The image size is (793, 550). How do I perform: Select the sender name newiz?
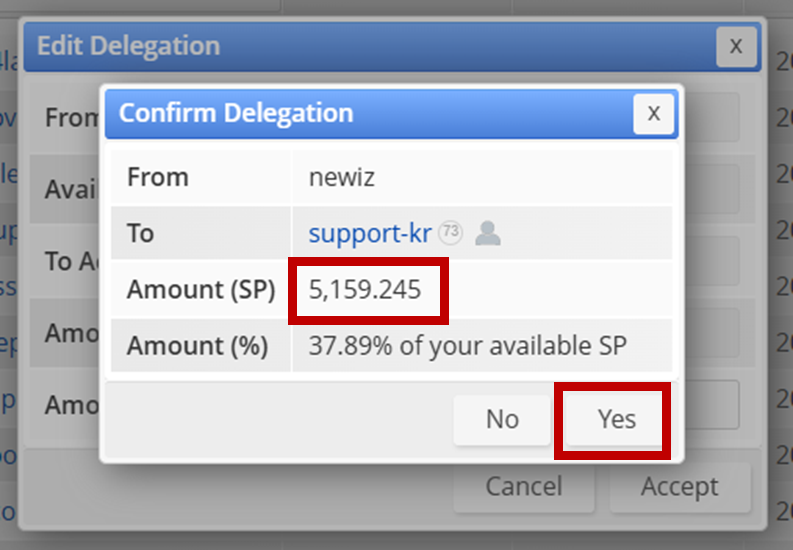coord(339,177)
